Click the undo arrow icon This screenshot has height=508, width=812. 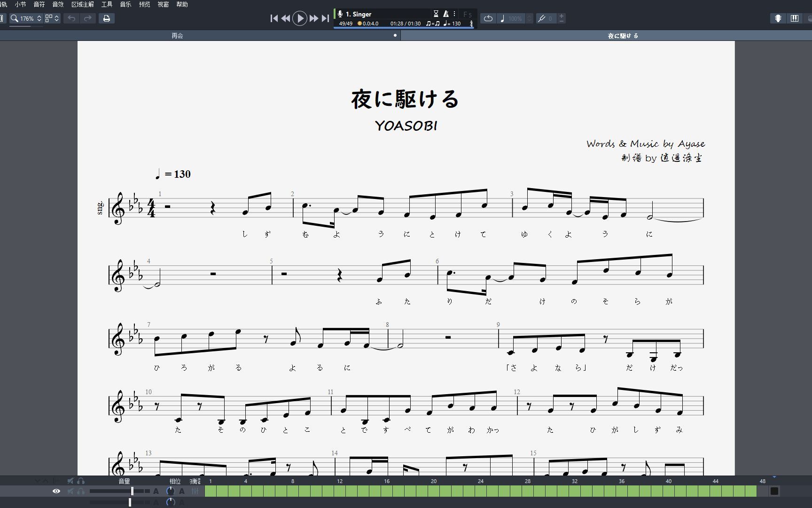[71, 18]
